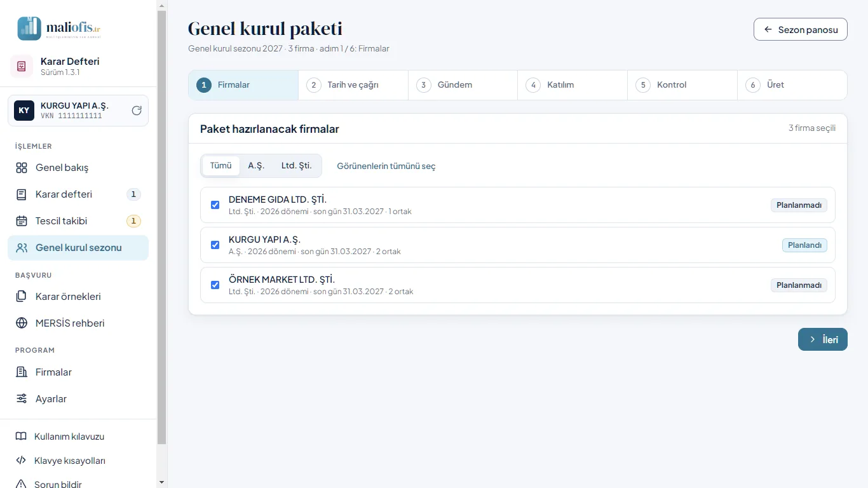Viewport: 868px width, 488px height.
Task: Click the Genel bakış grid icon
Action: pos(22,168)
